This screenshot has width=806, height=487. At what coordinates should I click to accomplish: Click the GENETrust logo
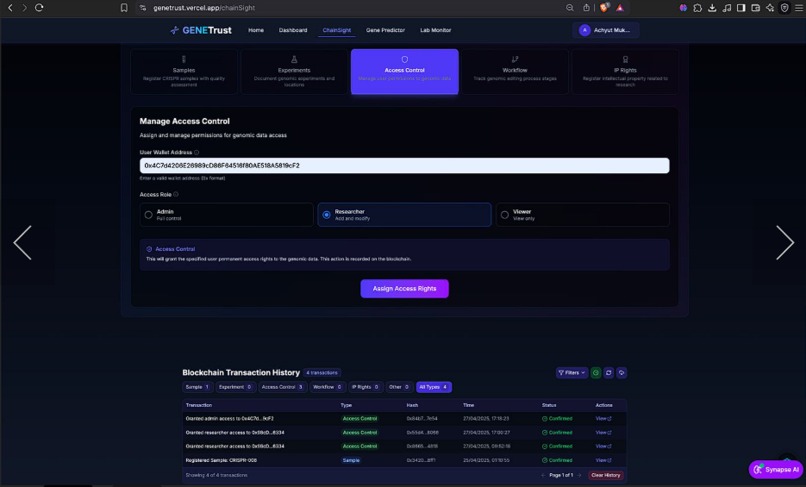[x=201, y=30]
